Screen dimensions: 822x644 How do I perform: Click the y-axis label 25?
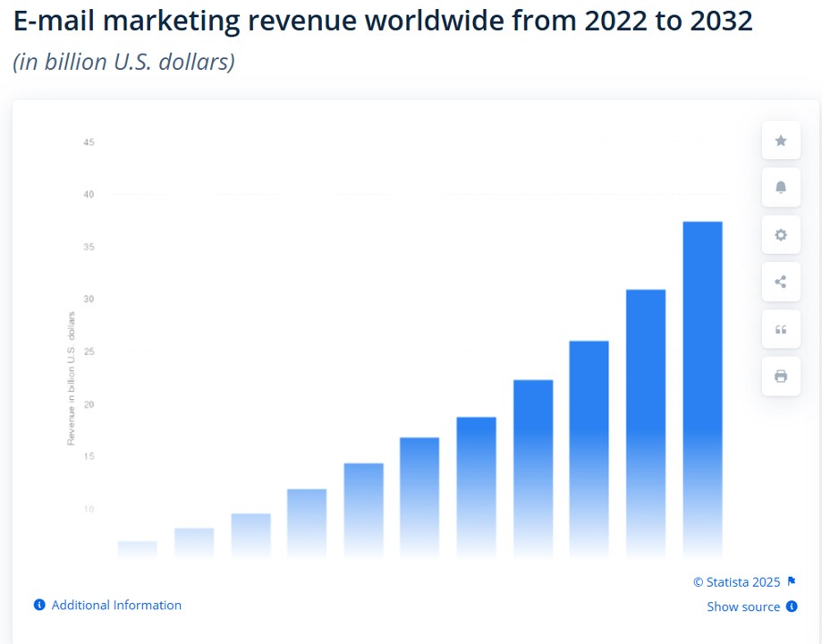89,352
